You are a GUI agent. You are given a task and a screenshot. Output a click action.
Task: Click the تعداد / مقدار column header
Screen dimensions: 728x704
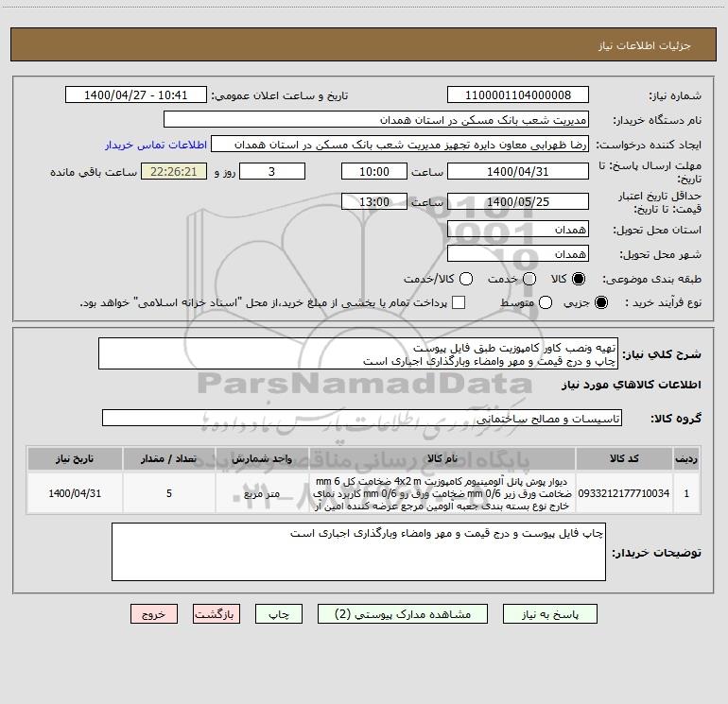169,458
